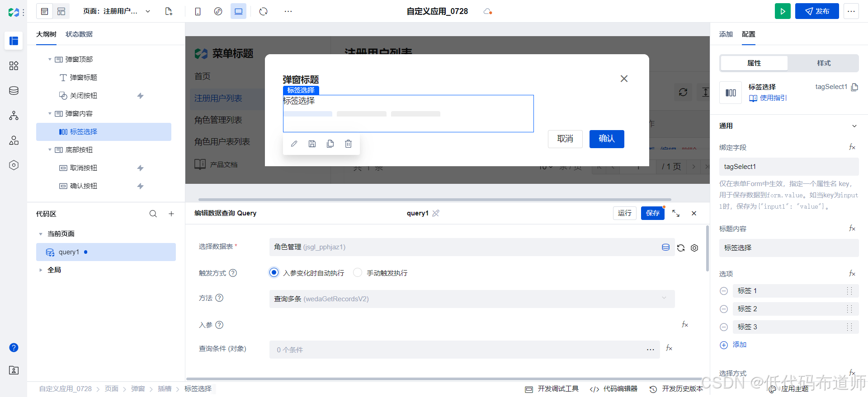Collapse the 通用 properties section
The image size is (868, 397).
click(854, 126)
